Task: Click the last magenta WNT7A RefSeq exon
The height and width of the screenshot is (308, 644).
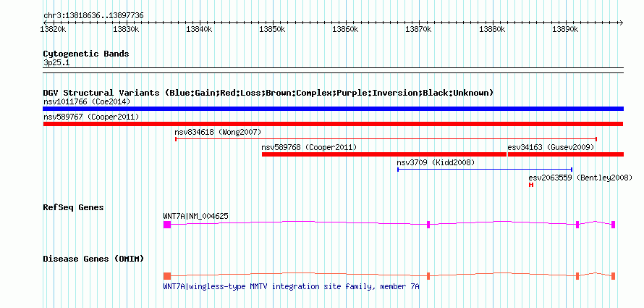Action: 613,225
